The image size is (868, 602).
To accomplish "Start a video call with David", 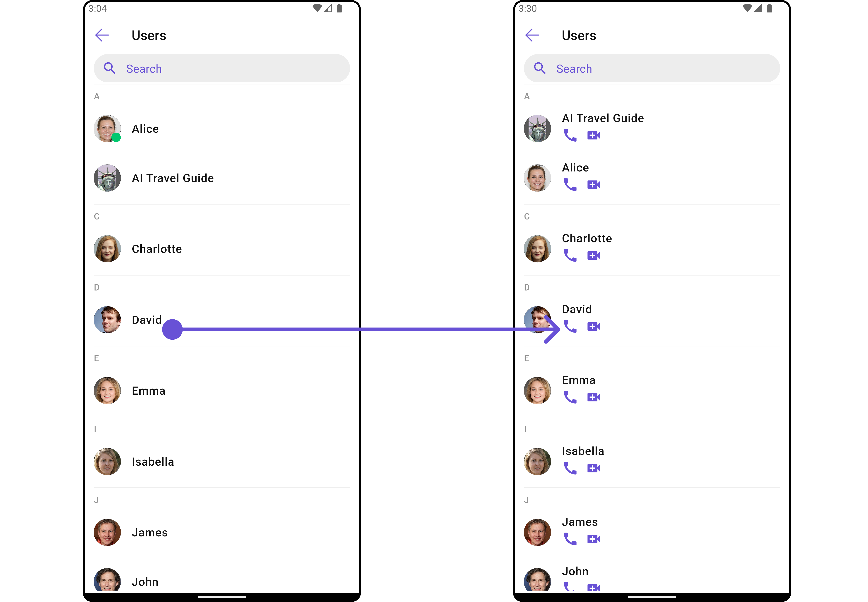I will click(594, 326).
